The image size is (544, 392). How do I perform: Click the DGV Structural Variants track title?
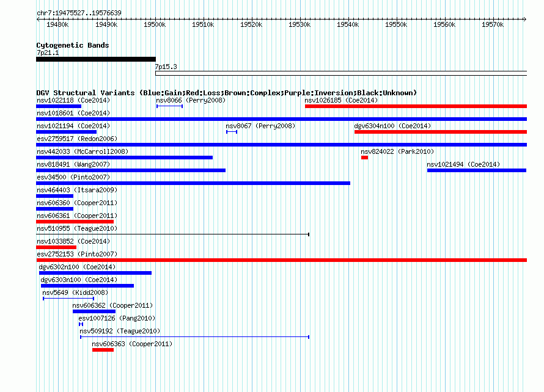(227, 93)
